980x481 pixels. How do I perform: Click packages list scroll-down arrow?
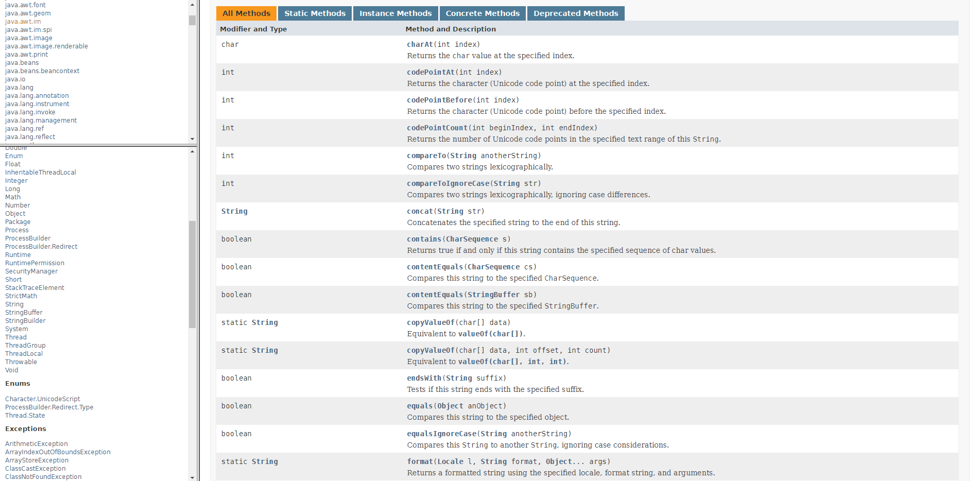[192, 139]
